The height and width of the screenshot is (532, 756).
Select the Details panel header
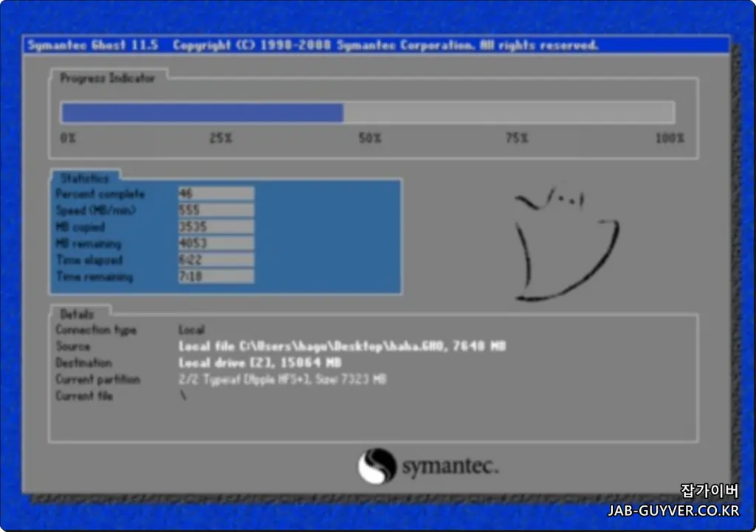(x=77, y=314)
